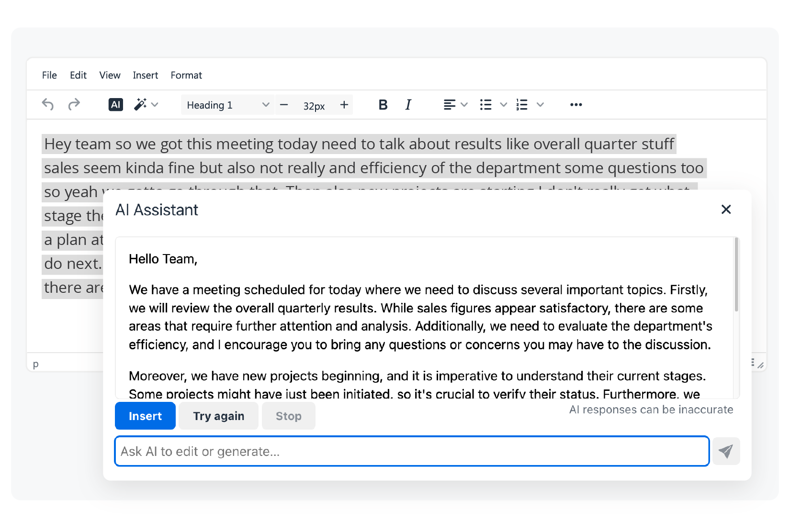The height and width of the screenshot is (532, 790).
Task: Open the Heading 1 block format dropdown
Action: tap(227, 105)
